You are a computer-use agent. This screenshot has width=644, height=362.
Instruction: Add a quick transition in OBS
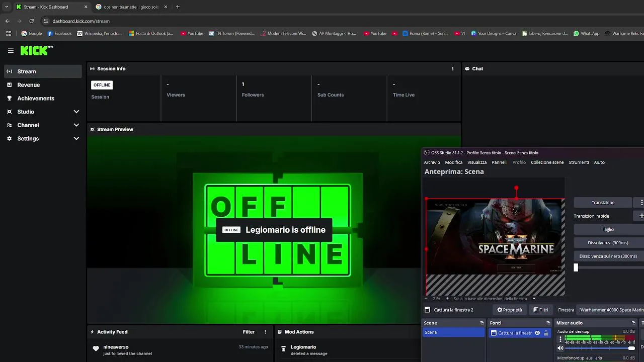(x=640, y=216)
